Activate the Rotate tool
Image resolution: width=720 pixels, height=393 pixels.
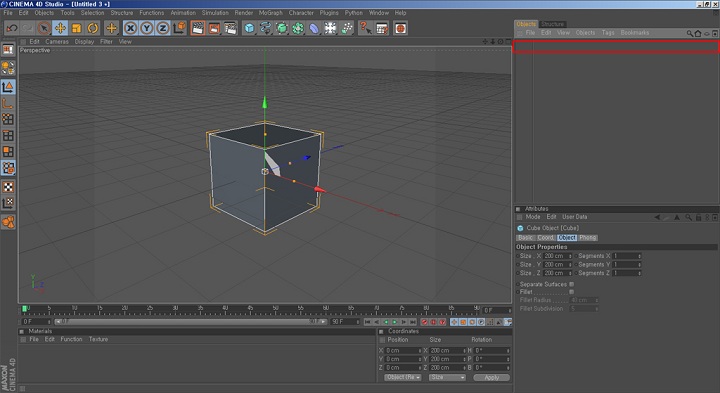click(x=93, y=28)
